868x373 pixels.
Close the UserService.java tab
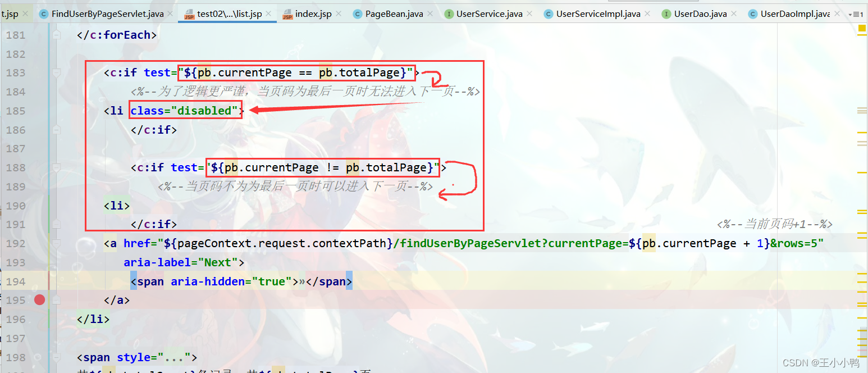(529, 14)
